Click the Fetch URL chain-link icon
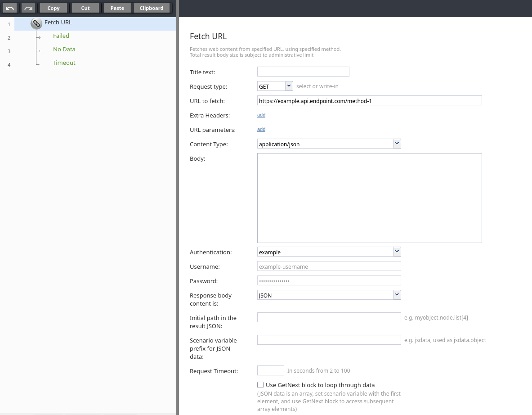The image size is (532, 415). (x=36, y=23)
